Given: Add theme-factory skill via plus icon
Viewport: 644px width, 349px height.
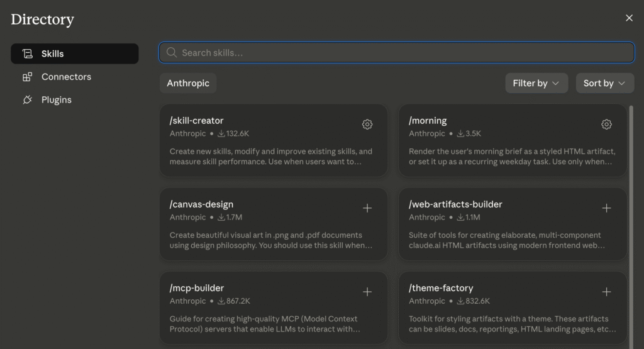Looking at the screenshot, I should click(x=606, y=292).
